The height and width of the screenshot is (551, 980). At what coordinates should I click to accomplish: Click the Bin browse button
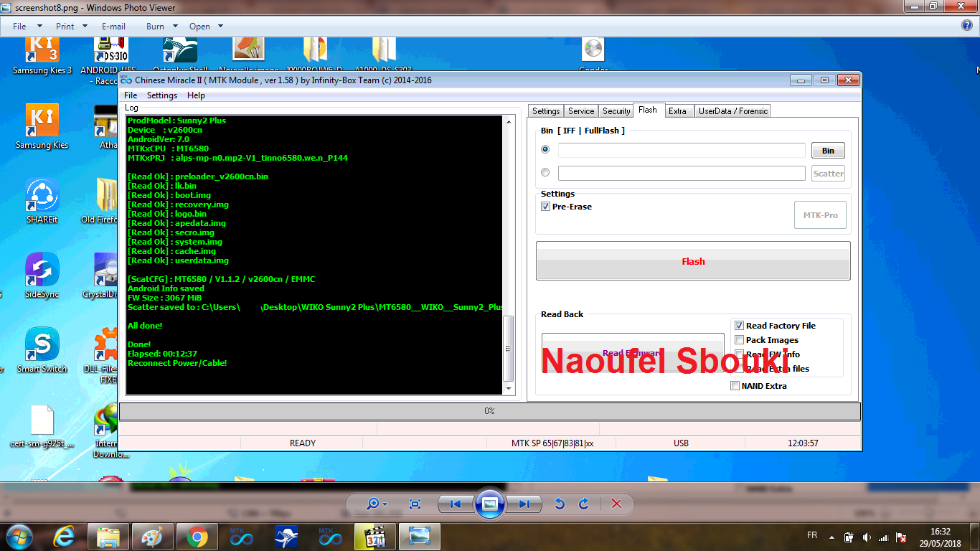click(x=828, y=151)
